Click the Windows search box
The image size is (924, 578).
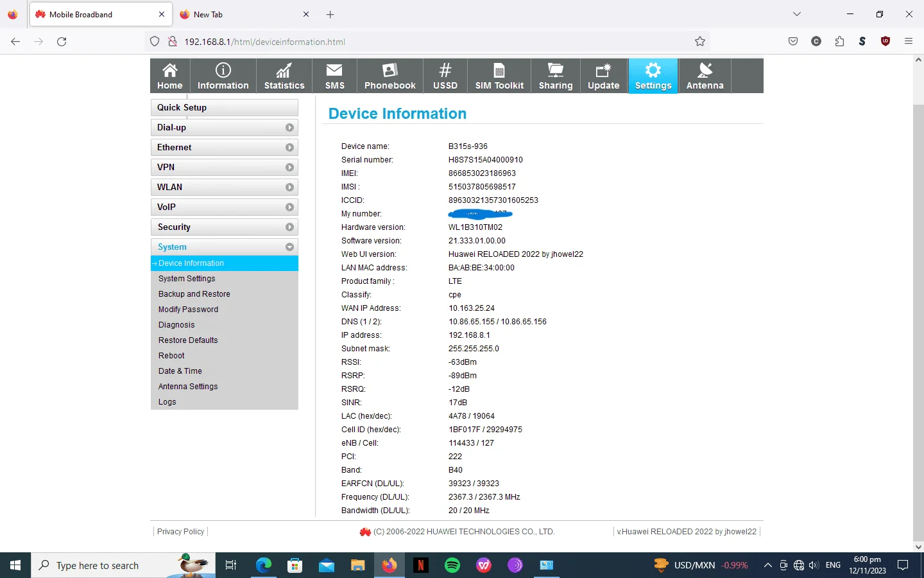(122, 565)
